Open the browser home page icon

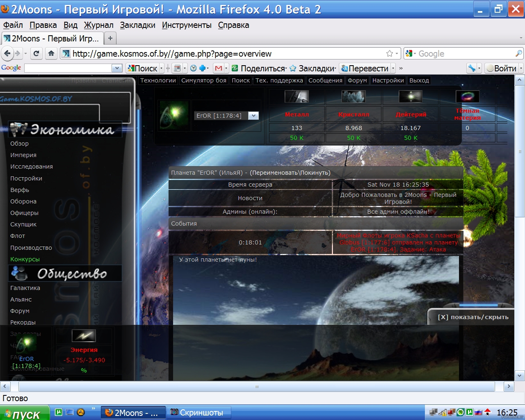pos(51,53)
